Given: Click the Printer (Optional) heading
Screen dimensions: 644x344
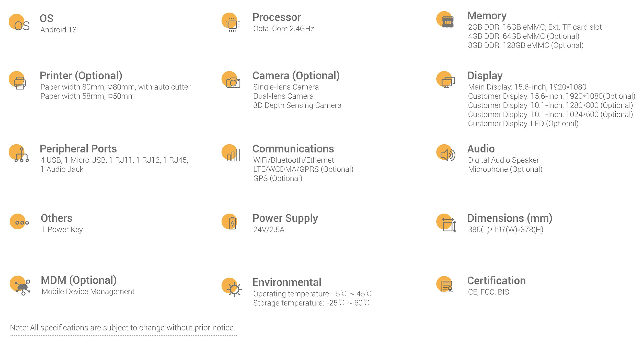Looking at the screenshot, I should pos(81,76).
